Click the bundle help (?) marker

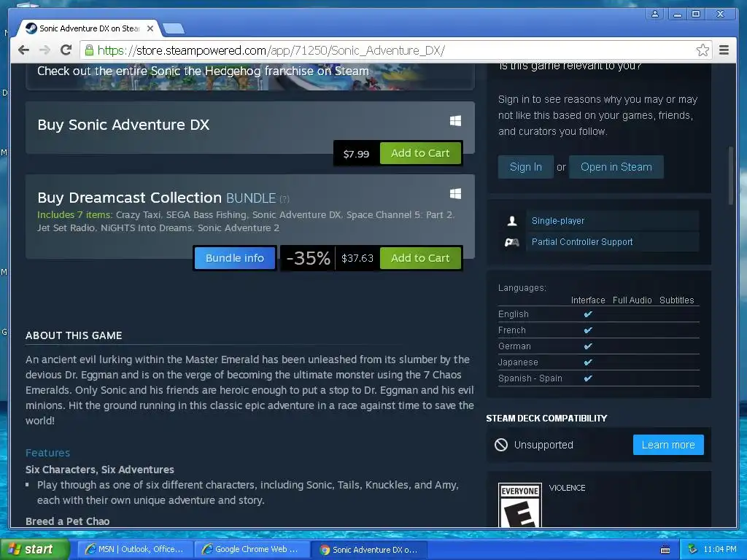[x=285, y=198]
